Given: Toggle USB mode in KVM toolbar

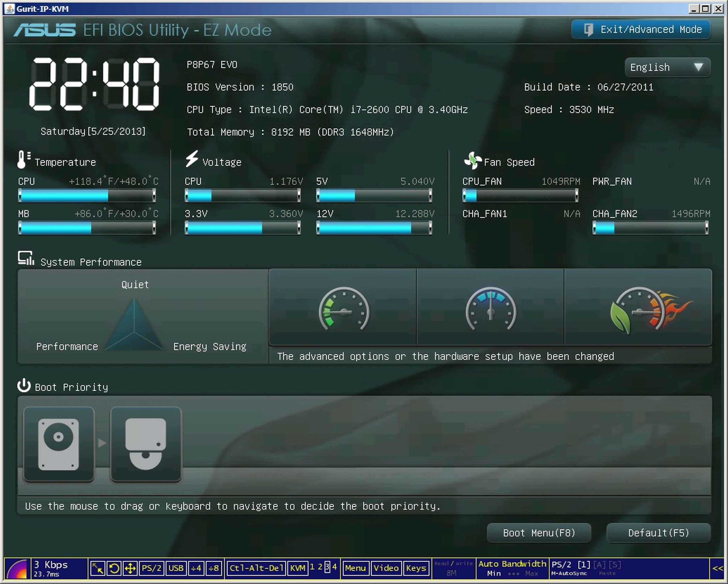Looking at the screenshot, I should tap(176, 568).
